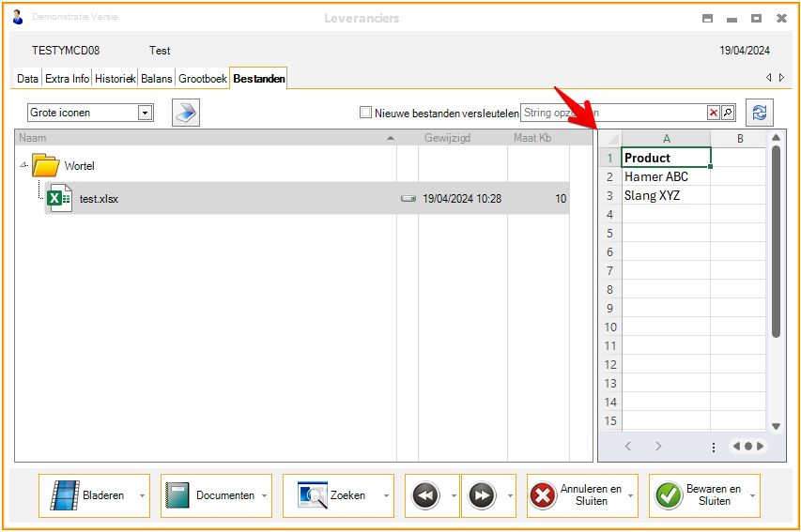Collapse the Wortel tree node
This screenshot has height=532, width=801.
pyautogui.click(x=23, y=166)
